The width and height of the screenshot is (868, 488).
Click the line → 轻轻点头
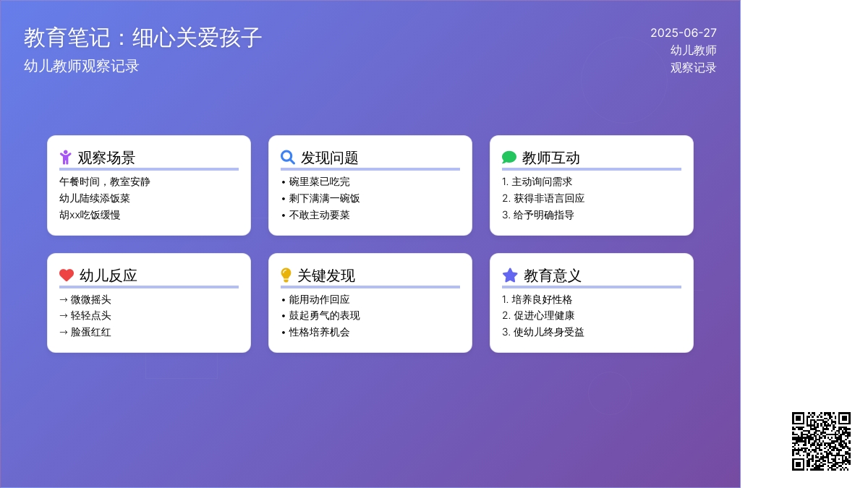pyautogui.click(x=85, y=315)
